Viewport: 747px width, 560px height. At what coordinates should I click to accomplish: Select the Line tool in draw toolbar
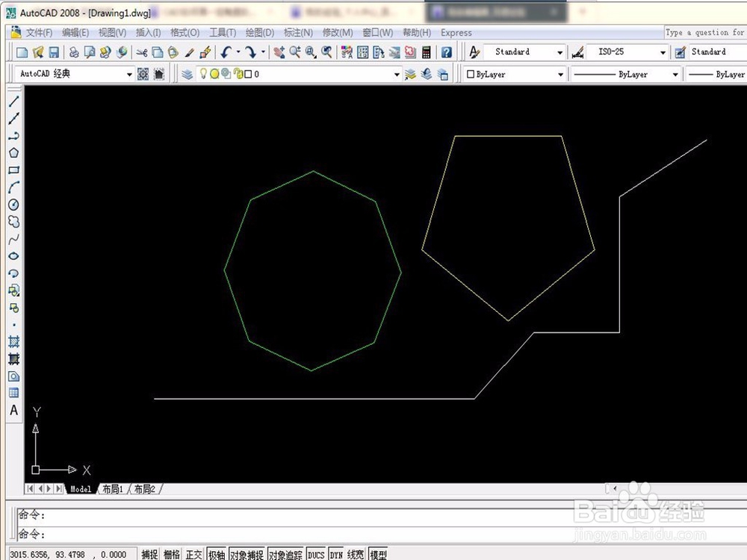tap(13, 101)
